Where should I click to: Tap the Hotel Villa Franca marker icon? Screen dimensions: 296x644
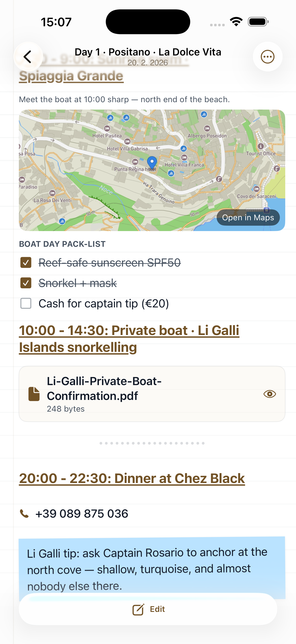click(x=184, y=157)
